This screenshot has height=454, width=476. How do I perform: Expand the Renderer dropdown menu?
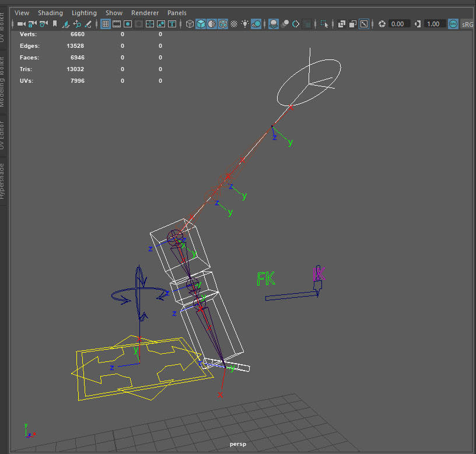click(x=145, y=13)
